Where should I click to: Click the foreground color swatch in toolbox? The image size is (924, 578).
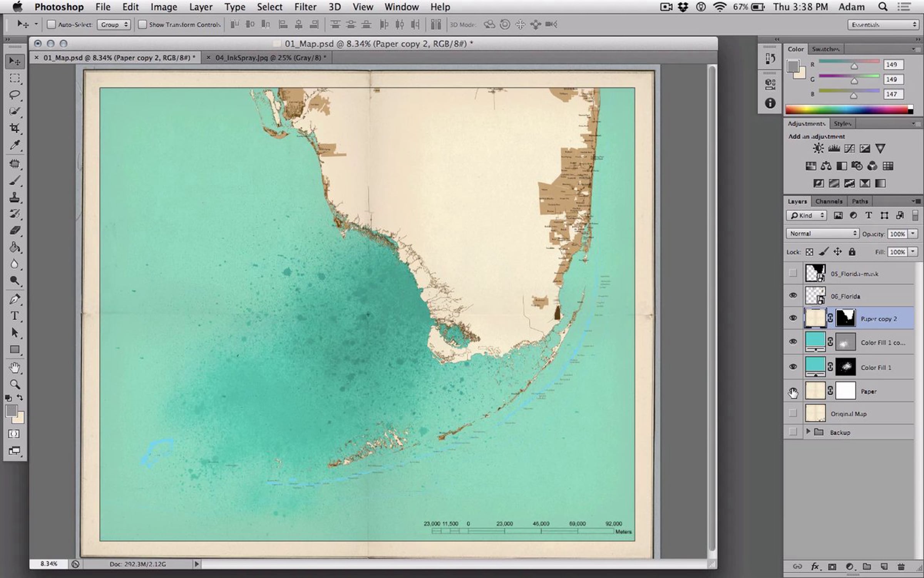pyautogui.click(x=11, y=411)
